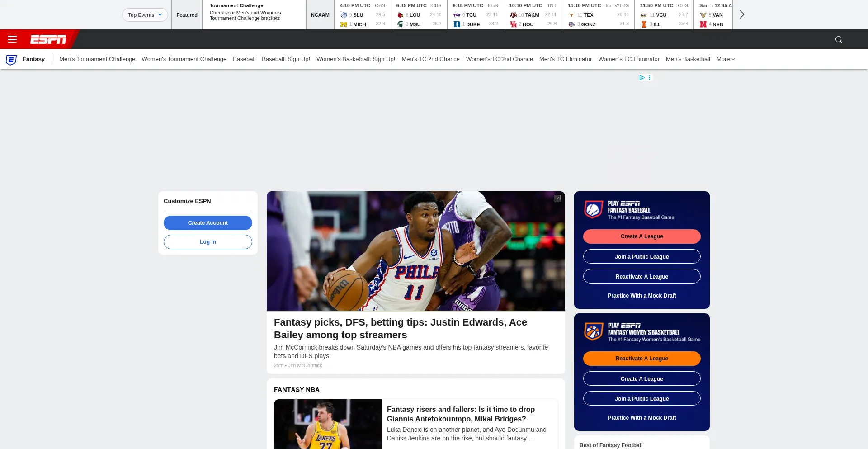Join a Public League in Women's Basketball
This screenshot has height=449, width=868.
click(x=642, y=398)
